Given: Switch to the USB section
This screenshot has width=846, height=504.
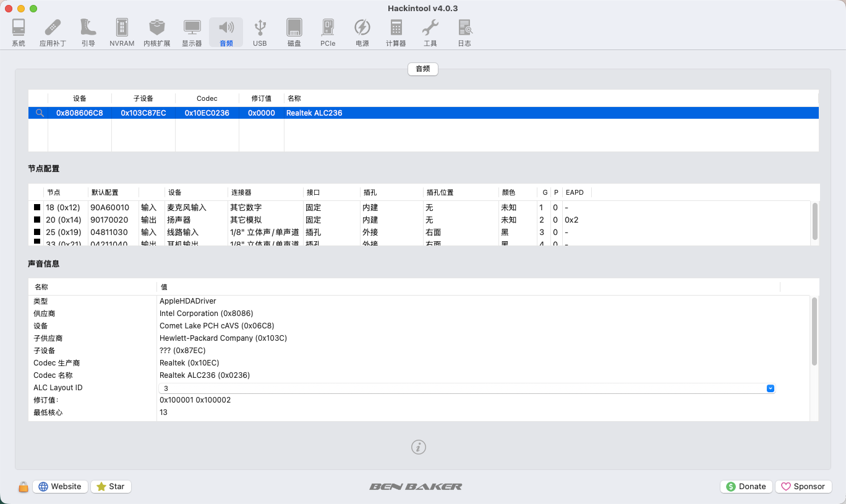Looking at the screenshot, I should pos(260,33).
